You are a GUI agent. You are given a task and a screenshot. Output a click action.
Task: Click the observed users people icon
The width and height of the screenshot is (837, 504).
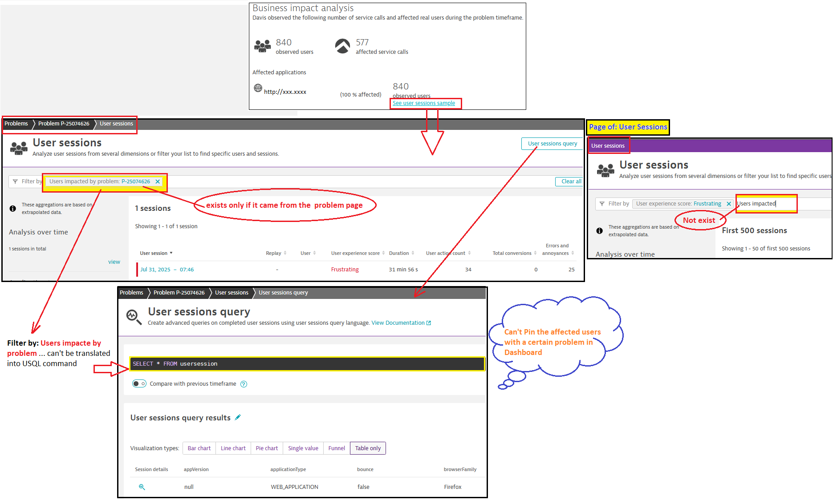262,46
